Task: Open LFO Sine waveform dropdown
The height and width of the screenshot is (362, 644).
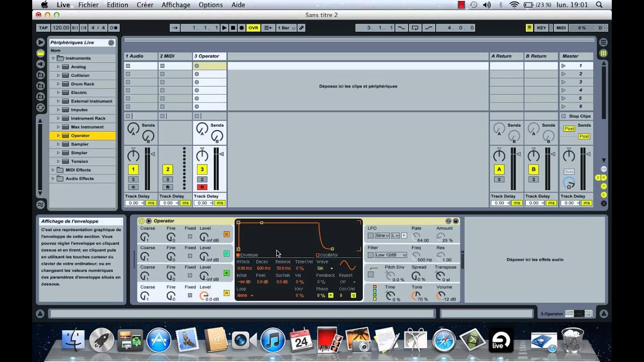Action: (x=382, y=235)
